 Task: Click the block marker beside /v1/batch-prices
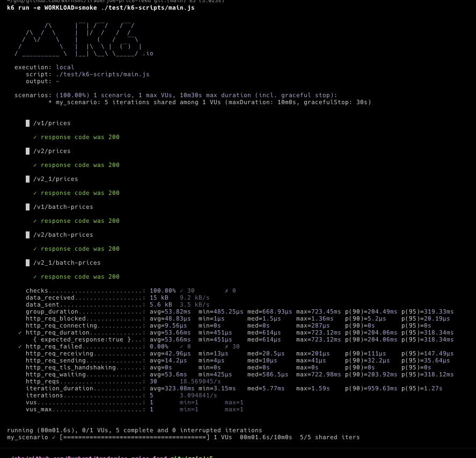(x=27, y=207)
